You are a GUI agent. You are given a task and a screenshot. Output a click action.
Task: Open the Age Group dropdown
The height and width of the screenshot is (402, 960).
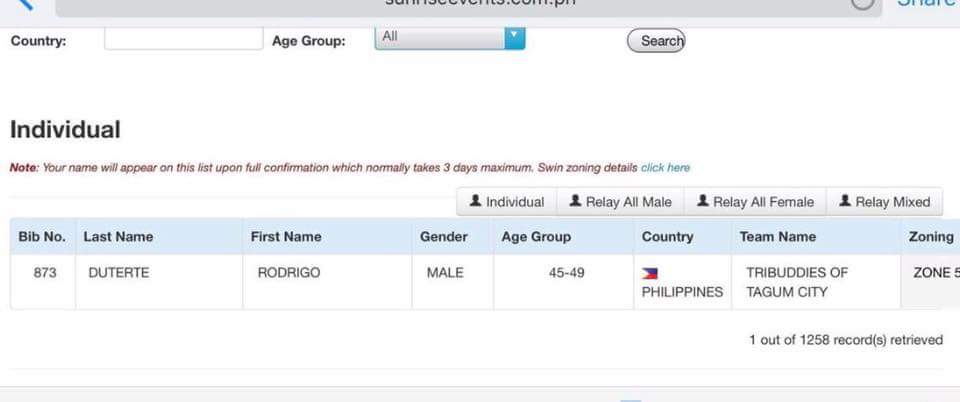tap(449, 38)
